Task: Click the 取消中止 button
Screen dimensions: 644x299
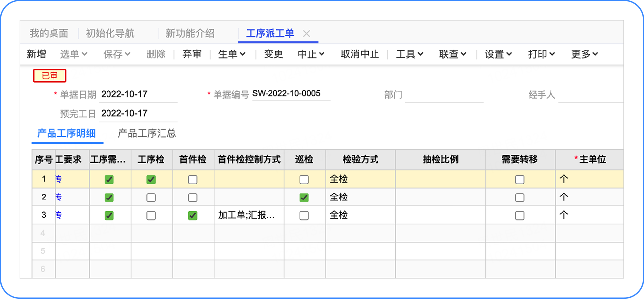Action: (360, 54)
